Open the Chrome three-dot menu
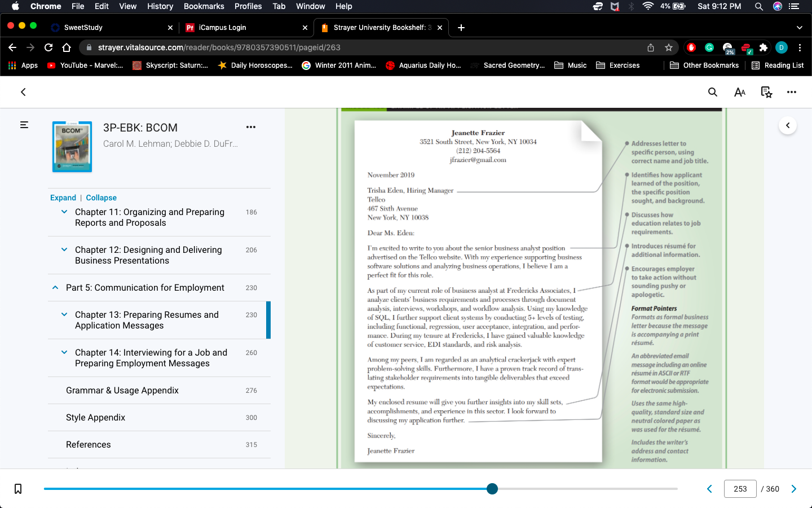812x508 pixels. pos(800,47)
